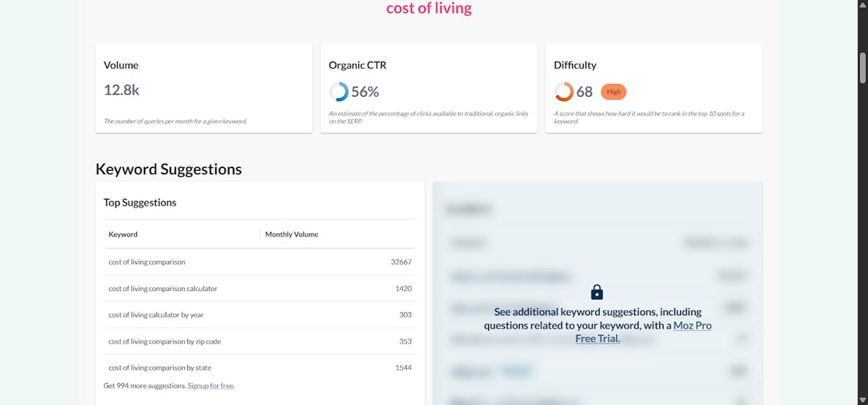Viewport: 868px width, 405px height.
Task: Click the 1544 monthly volume value
Action: tap(403, 367)
